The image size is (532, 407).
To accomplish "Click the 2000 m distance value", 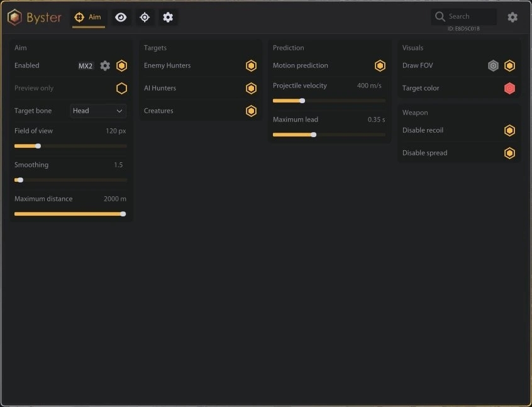I will (x=115, y=199).
